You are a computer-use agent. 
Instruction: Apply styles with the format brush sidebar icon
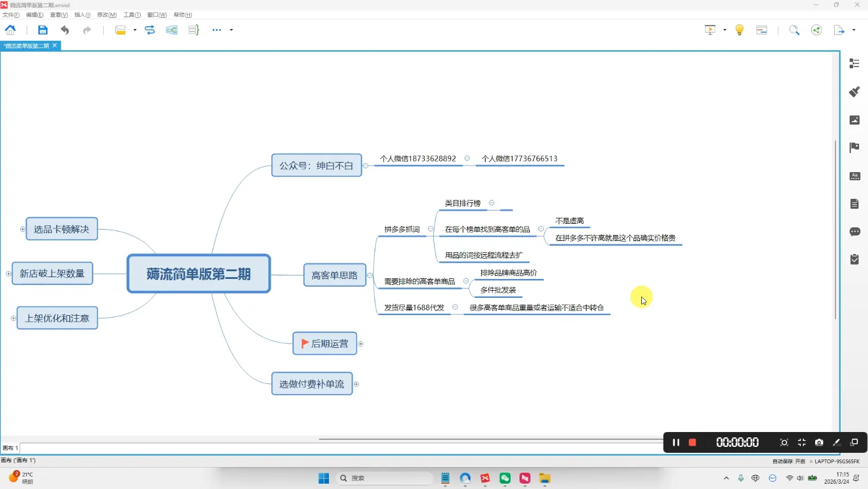(854, 92)
